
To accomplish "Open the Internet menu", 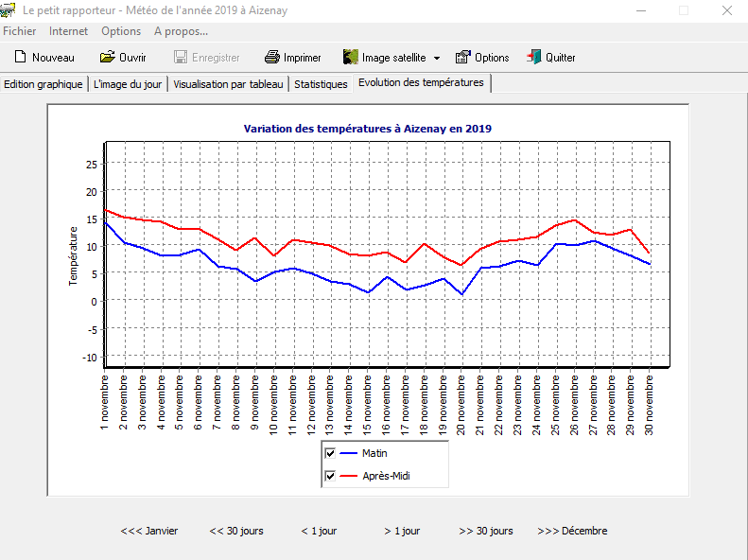I will pyautogui.click(x=68, y=31).
